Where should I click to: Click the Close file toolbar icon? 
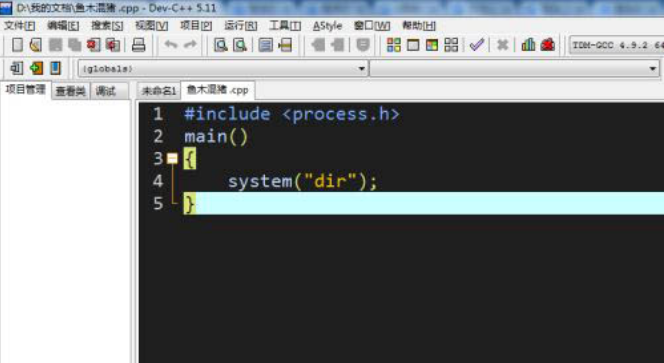click(x=94, y=45)
